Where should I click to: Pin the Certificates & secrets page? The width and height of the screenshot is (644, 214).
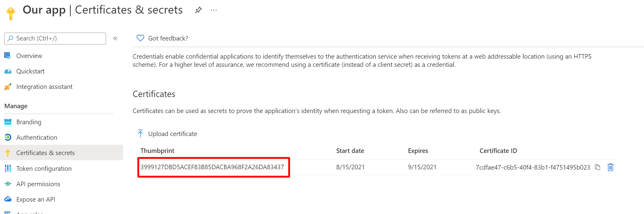(198, 10)
